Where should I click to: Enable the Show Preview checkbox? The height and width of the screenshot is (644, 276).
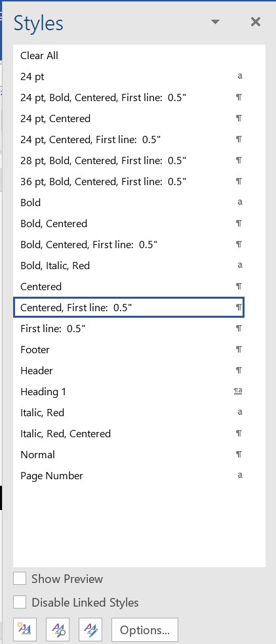[20, 579]
